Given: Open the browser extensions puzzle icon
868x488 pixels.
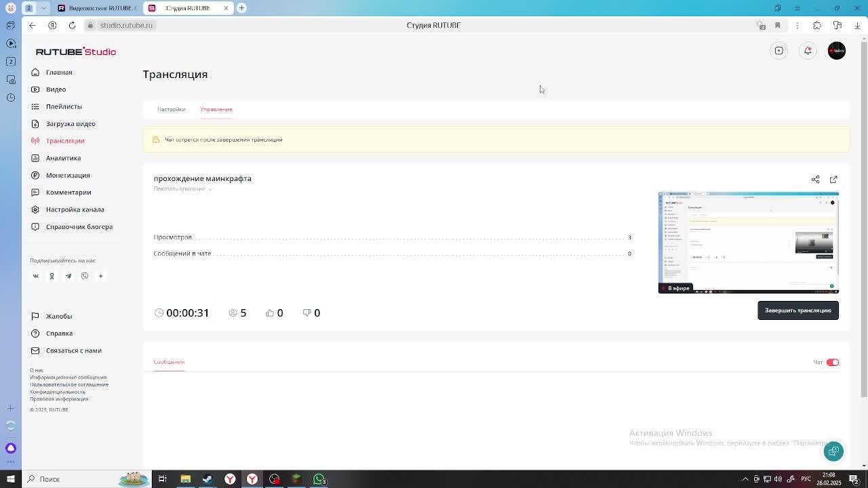Looking at the screenshot, I should point(817,25).
